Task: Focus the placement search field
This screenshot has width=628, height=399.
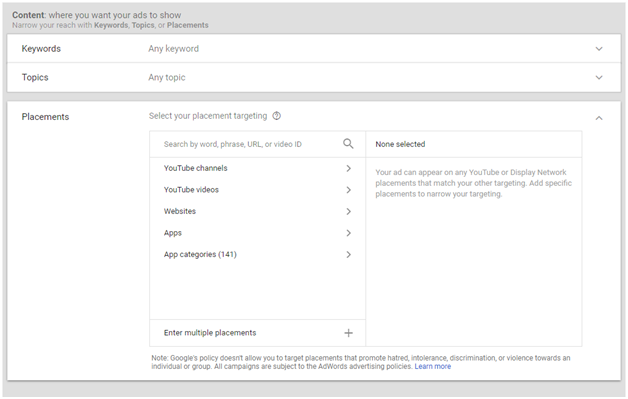Action: (x=248, y=144)
